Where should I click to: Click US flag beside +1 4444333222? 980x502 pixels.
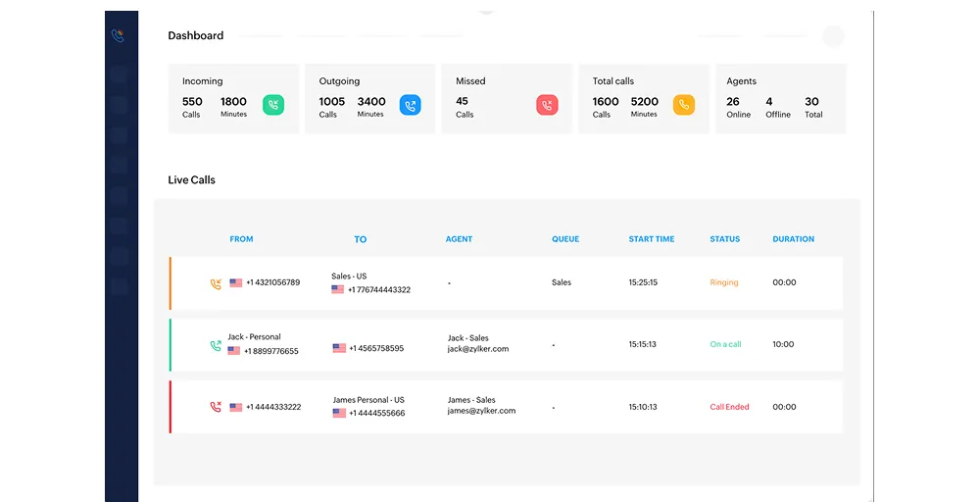tap(235, 407)
